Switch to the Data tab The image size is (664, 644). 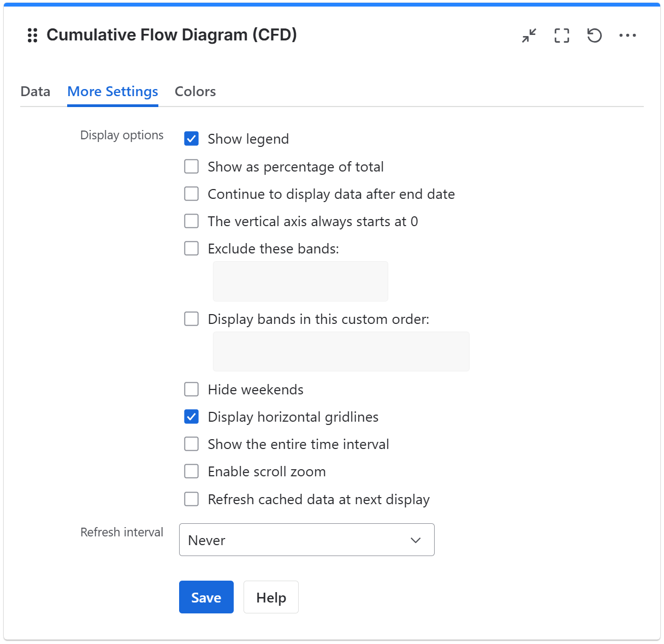pos(35,91)
